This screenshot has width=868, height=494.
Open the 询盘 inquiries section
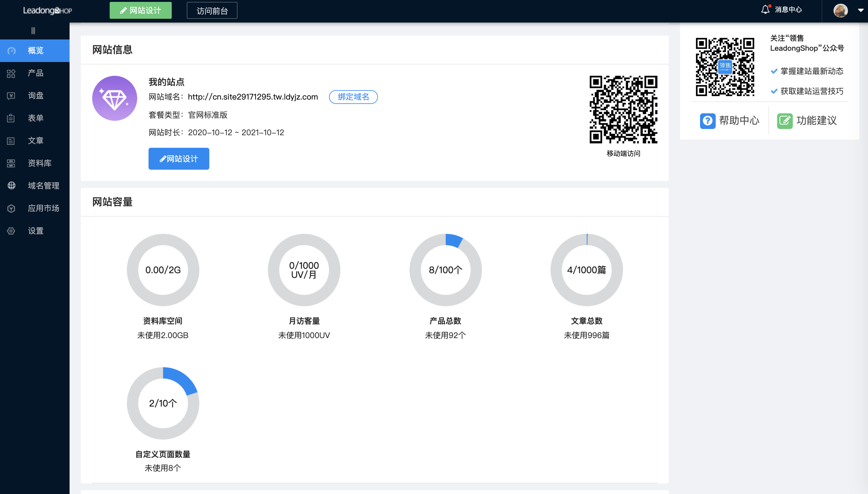pos(35,96)
